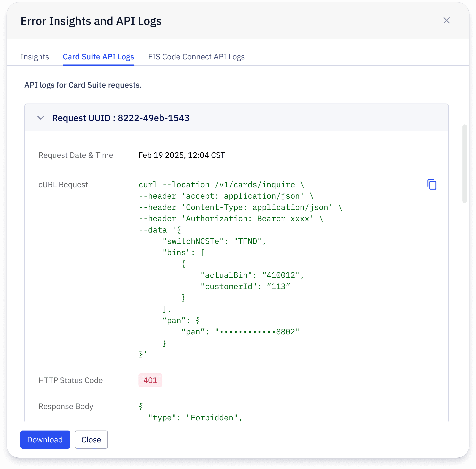
Task: Click the cURL Request field label
Action: click(x=63, y=185)
